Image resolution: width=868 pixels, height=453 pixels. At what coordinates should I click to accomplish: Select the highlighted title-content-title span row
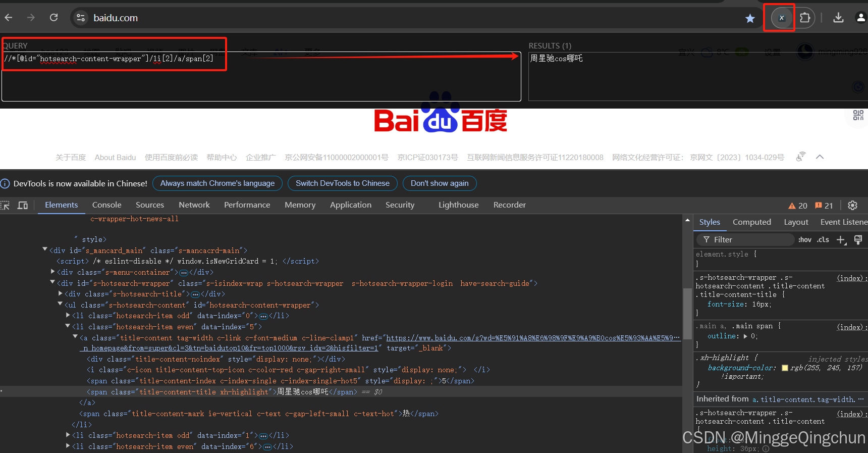pos(341,392)
